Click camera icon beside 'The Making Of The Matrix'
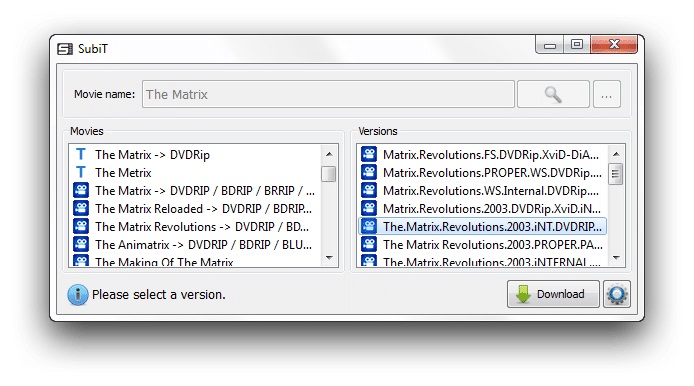 (81, 261)
